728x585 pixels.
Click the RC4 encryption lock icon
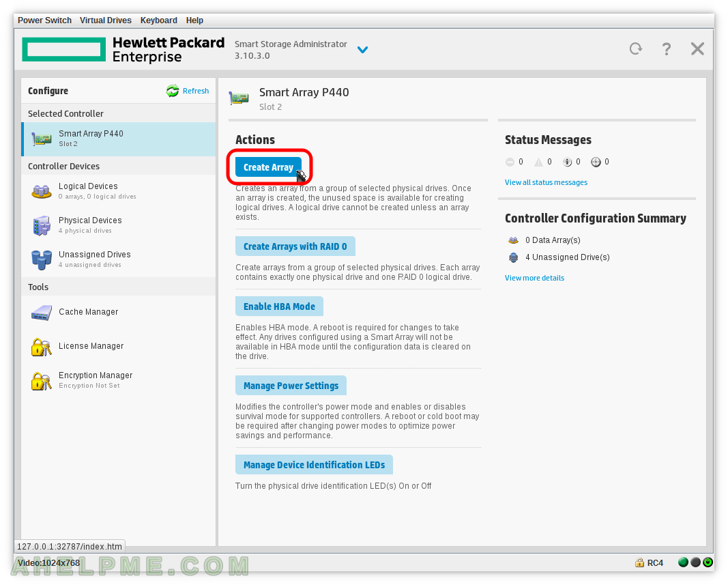pos(639,562)
